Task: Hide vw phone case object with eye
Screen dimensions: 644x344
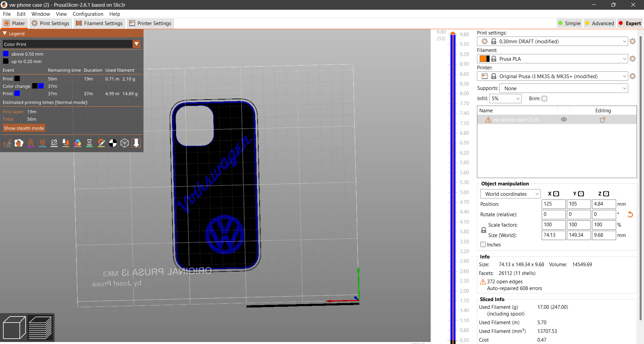Action: (x=564, y=120)
